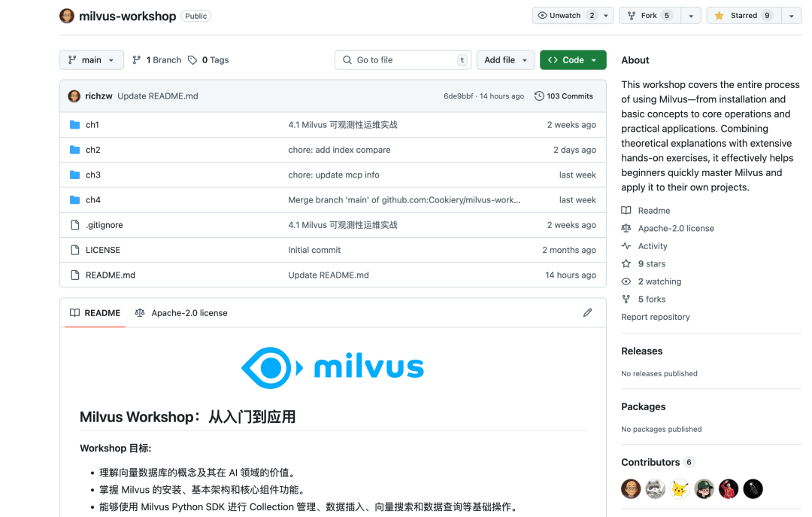Viewport: 812px width, 517px height.
Task: Open the ch4 folder icon
Action: pyautogui.click(x=74, y=199)
